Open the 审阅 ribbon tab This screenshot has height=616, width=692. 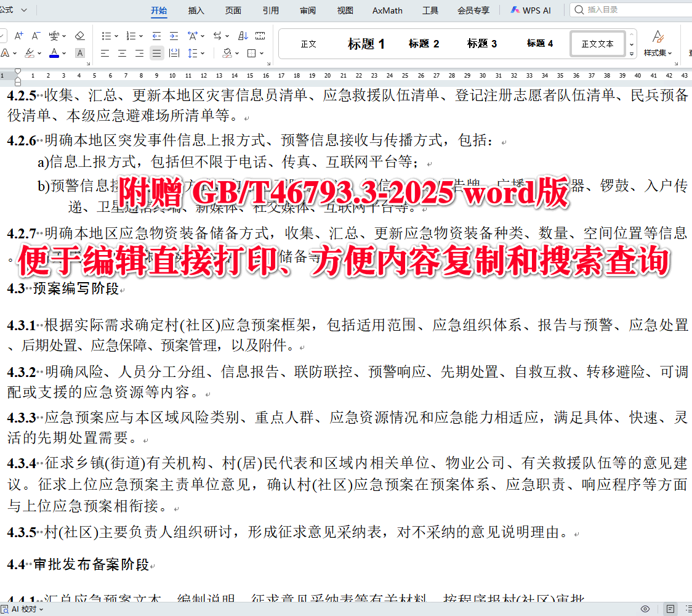coord(308,10)
